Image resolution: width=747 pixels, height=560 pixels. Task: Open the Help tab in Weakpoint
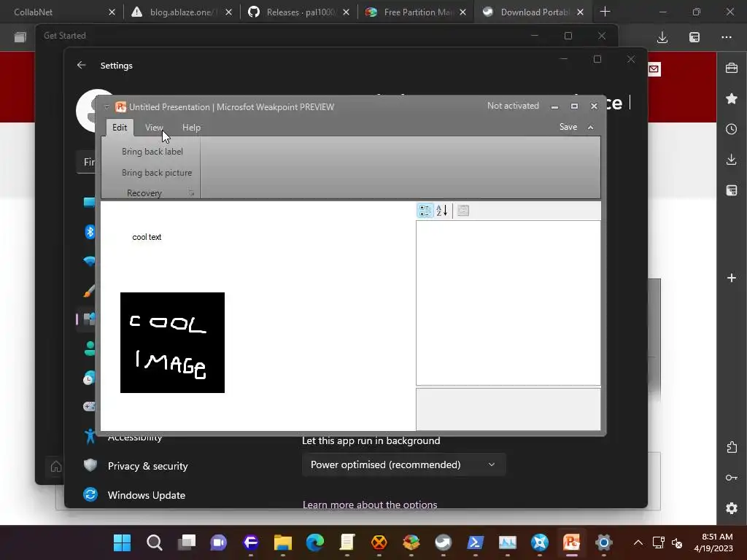pos(191,127)
